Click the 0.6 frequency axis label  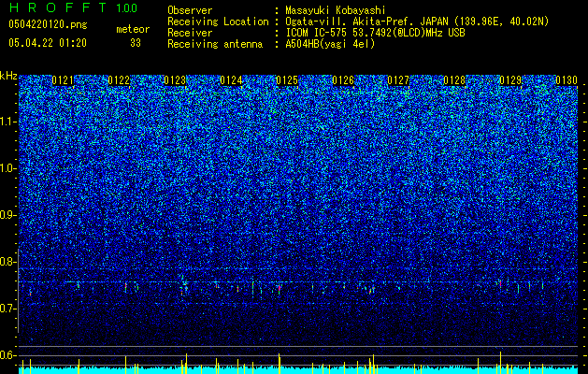pos(8,355)
